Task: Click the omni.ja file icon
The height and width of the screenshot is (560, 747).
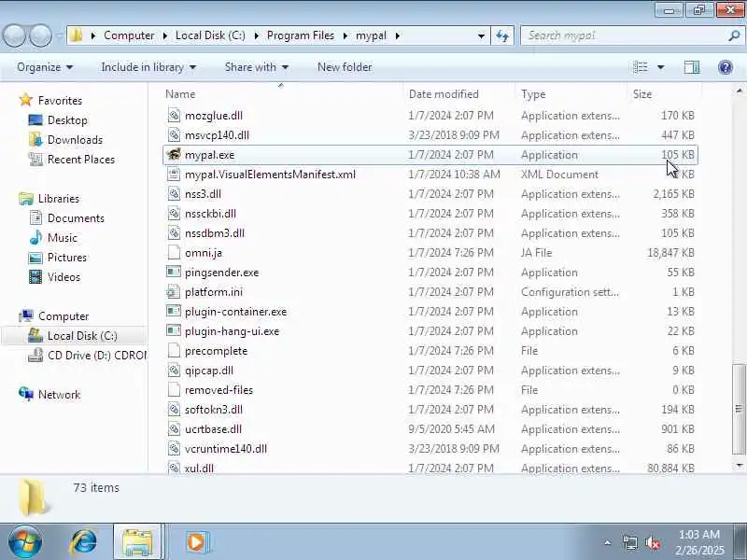Action: click(174, 253)
